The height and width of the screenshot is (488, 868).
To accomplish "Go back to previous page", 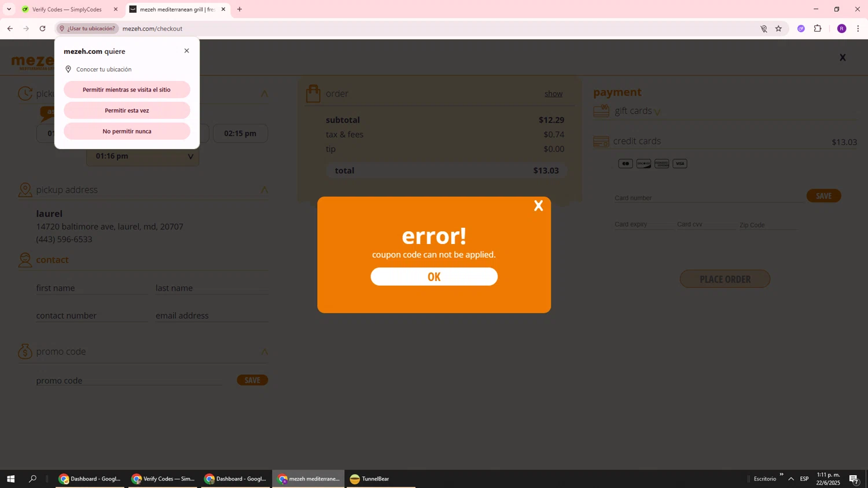I will click(10, 28).
